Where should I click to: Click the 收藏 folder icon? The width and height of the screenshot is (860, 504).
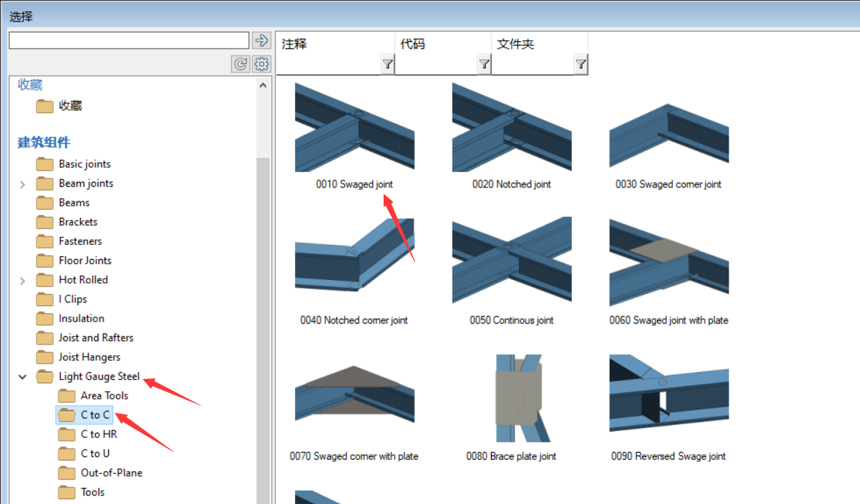tap(45, 106)
